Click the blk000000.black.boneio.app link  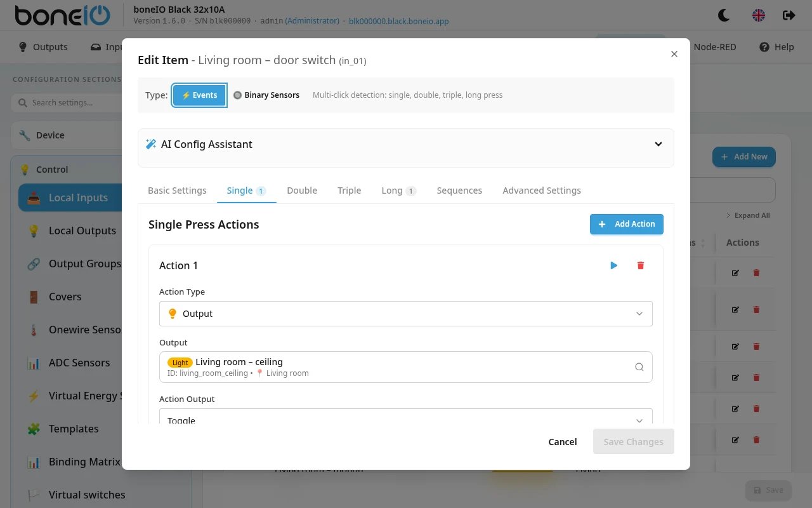point(399,21)
